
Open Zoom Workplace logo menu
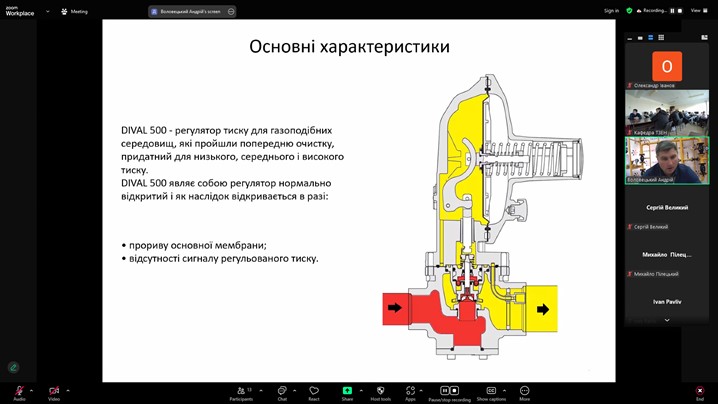[20, 11]
